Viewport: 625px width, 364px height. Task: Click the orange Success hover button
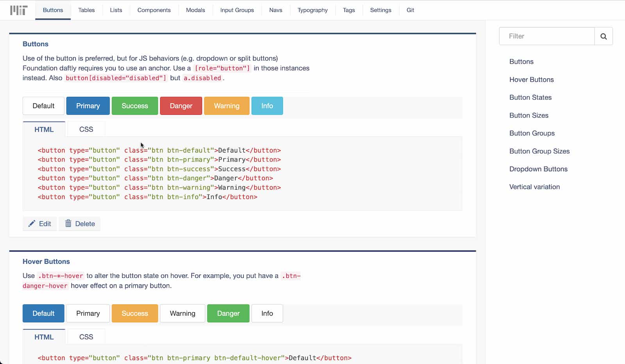(x=135, y=313)
